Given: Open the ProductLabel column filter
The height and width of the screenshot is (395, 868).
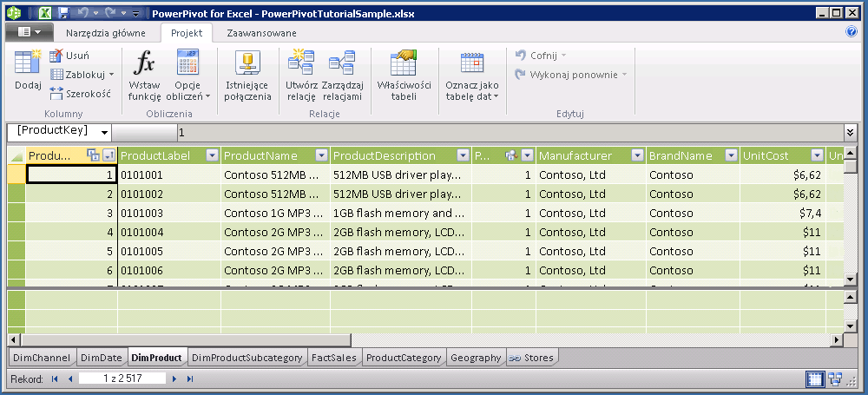Looking at the screenshot, I should 212,155.
